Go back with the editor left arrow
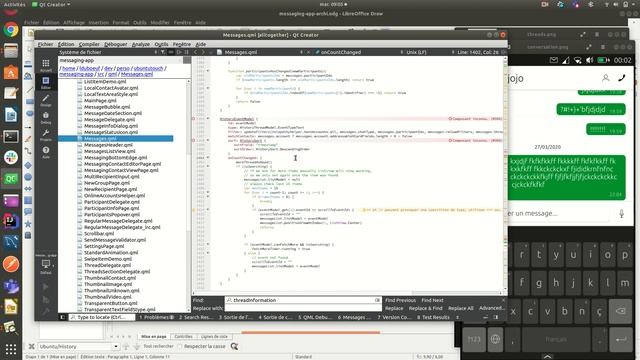Image resolution: width=640 pixels, height=360 pixels. coord(196,52)
